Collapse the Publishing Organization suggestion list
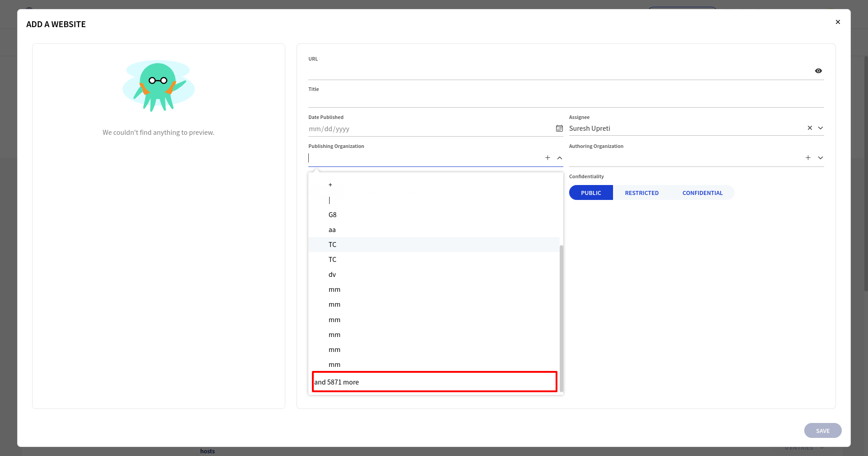Image resolution: width=868 pixels, height=456 pixels. point(560,158)
